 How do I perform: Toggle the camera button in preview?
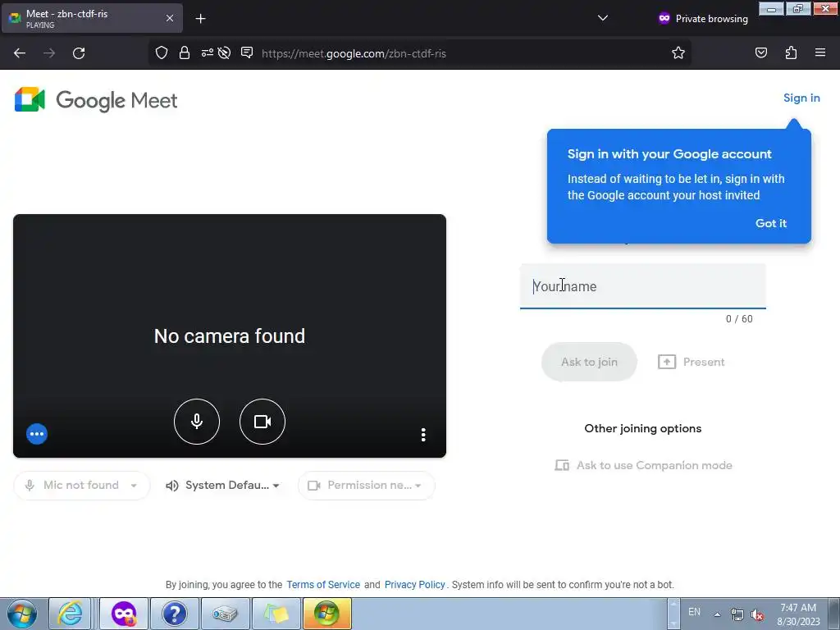[x=262, y=422]
